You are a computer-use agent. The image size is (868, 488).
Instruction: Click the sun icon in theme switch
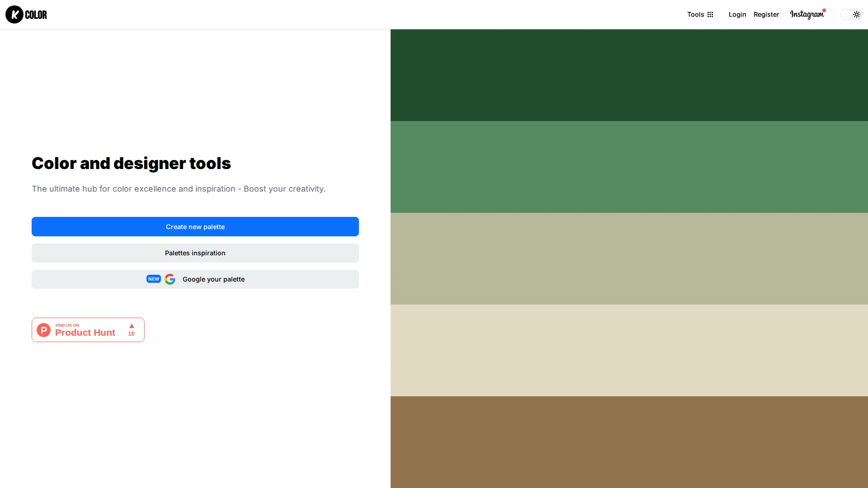857,14
